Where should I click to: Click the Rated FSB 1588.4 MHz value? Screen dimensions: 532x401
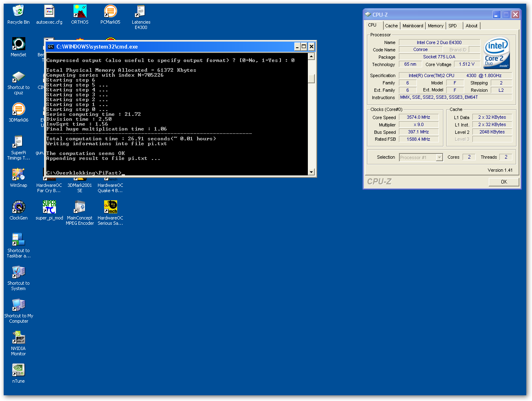418,139
